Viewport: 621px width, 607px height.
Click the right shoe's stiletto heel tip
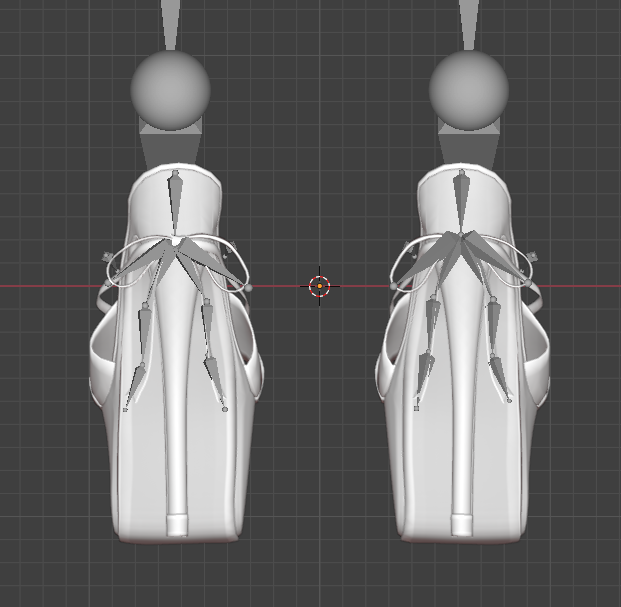click(461, 525)
